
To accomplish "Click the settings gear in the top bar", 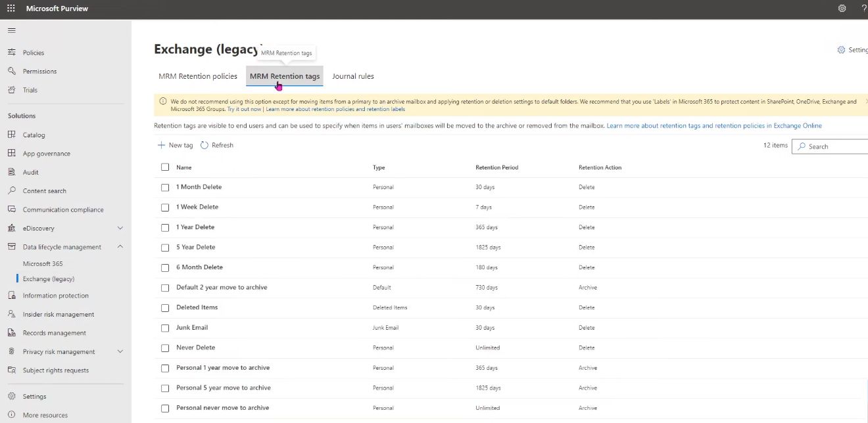I will 842,8.
